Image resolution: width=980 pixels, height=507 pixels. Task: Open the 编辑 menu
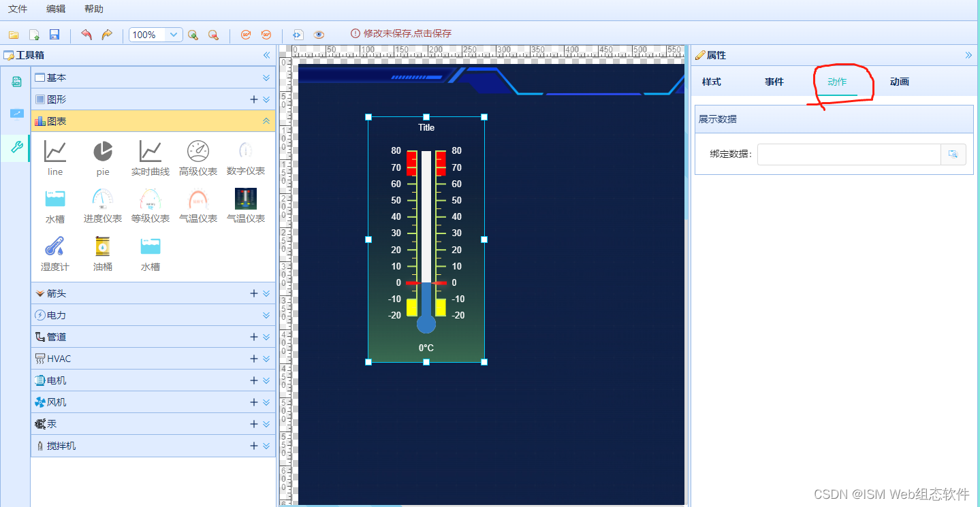tap(56, 9)
